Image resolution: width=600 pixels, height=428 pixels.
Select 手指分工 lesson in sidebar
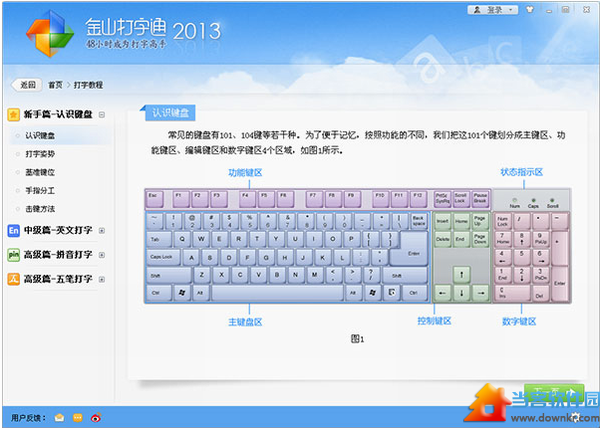pos(40,190)
